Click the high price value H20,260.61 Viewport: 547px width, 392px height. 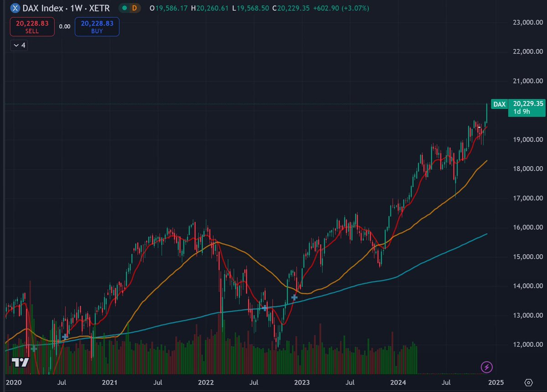click(210, 8)
